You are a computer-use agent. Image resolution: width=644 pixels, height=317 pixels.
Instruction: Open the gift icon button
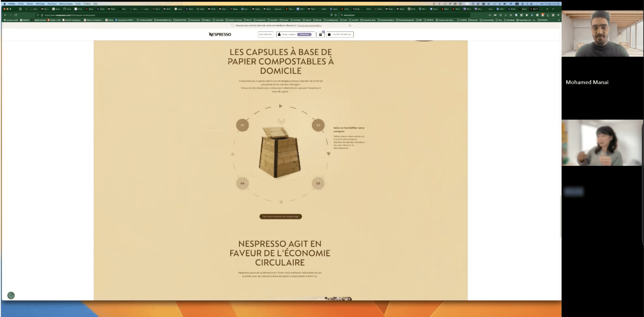(x=320, y=34)
